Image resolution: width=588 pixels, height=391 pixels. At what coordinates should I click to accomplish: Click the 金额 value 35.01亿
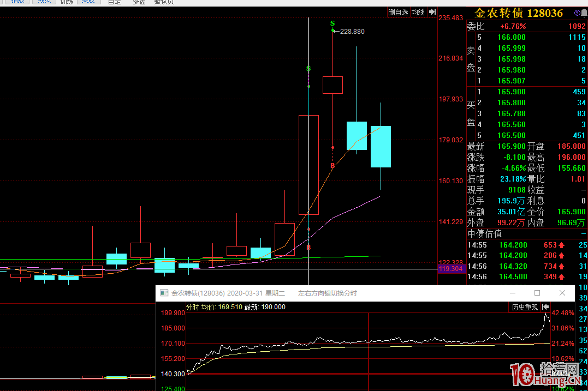511,212
